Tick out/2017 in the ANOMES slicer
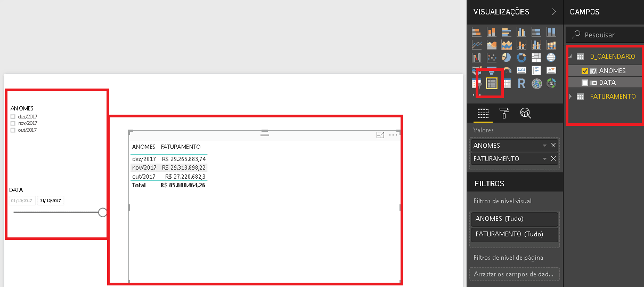 (13, 130)
